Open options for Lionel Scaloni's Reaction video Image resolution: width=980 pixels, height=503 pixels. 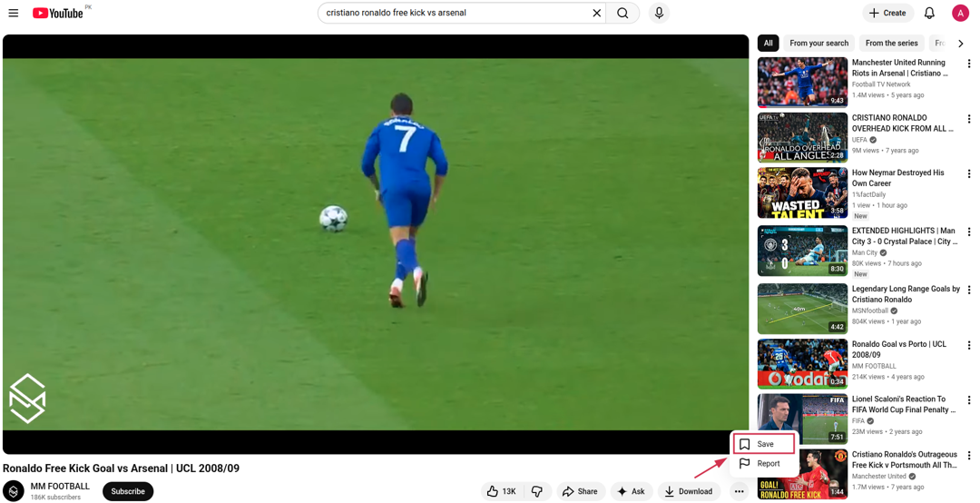click(969, 400)
